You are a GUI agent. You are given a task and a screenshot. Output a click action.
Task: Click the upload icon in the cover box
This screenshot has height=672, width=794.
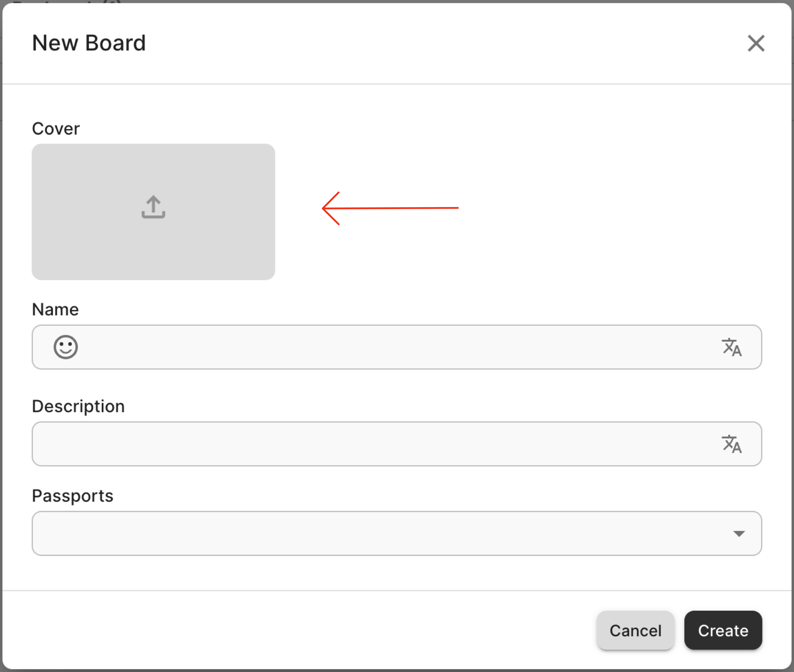tap(153, 207)
